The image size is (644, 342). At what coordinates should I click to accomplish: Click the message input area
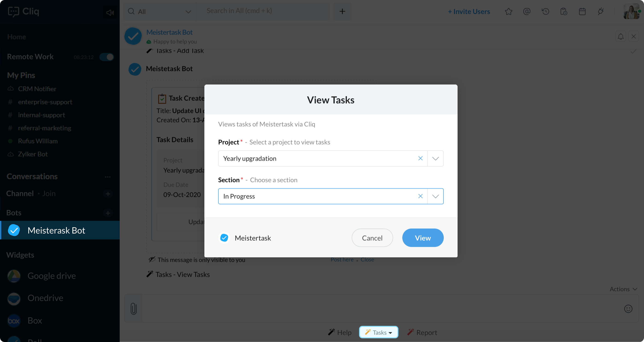[381, 308]
